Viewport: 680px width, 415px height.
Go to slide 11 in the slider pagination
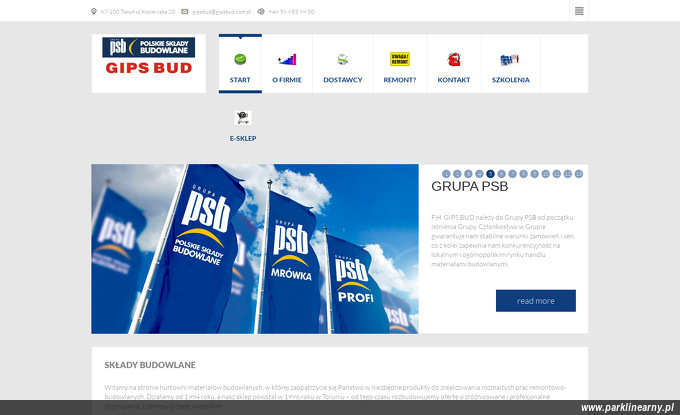556,174
